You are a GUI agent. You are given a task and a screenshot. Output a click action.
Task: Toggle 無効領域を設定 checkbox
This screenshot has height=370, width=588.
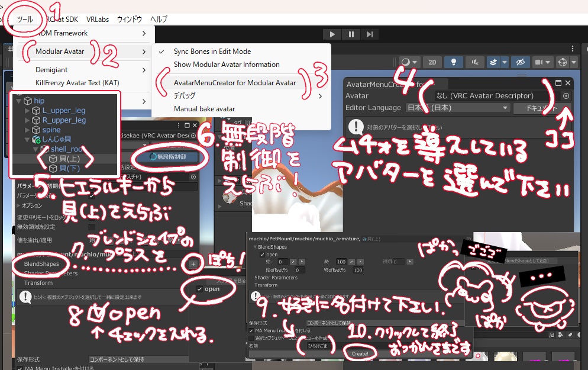tap(92, 227)
